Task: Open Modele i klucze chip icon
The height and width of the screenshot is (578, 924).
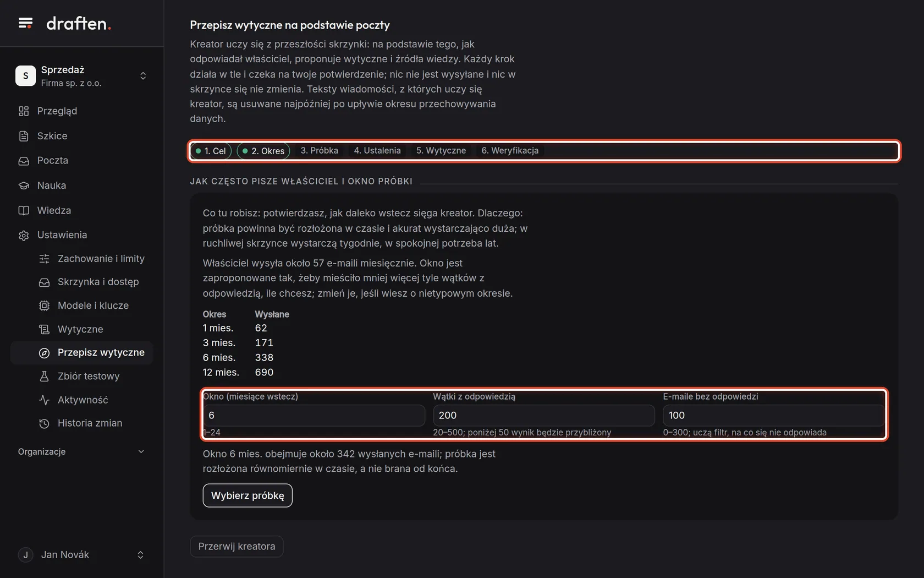Action: (45, 306)
